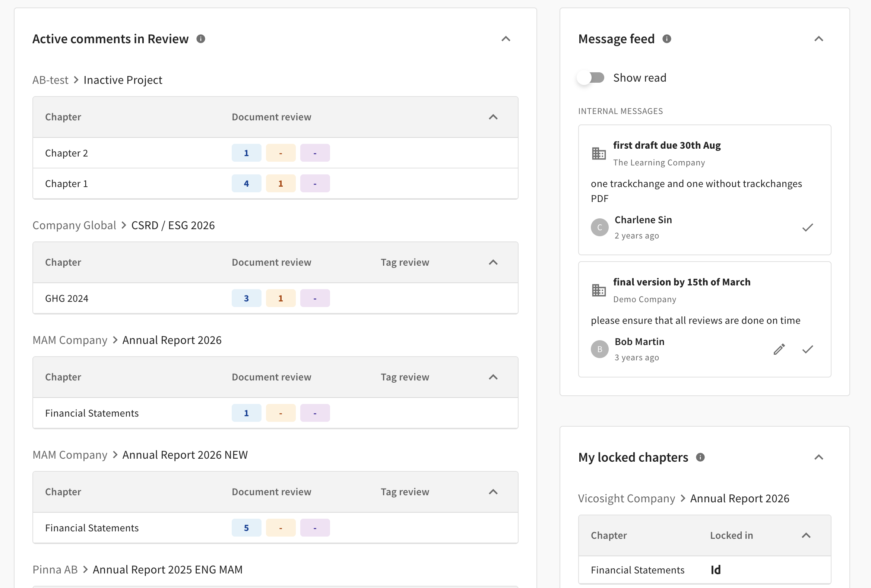Click the purple dash badge for Chapter 2

(315, 153)
